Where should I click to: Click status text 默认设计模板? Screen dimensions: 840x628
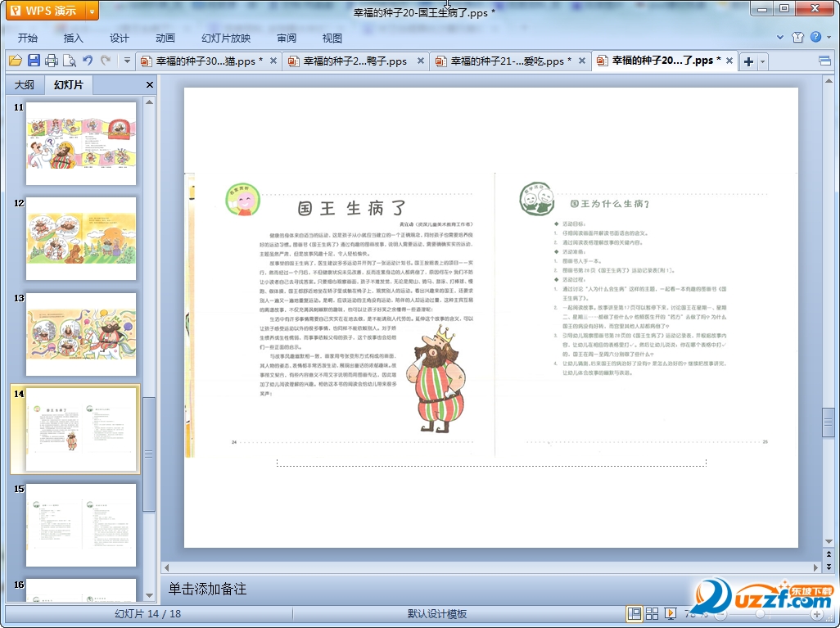437,613
